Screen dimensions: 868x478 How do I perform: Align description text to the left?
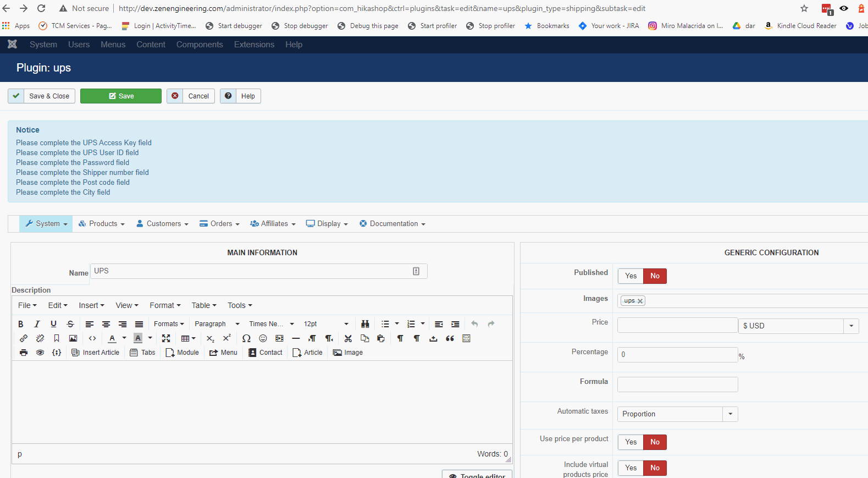point(90,324)
